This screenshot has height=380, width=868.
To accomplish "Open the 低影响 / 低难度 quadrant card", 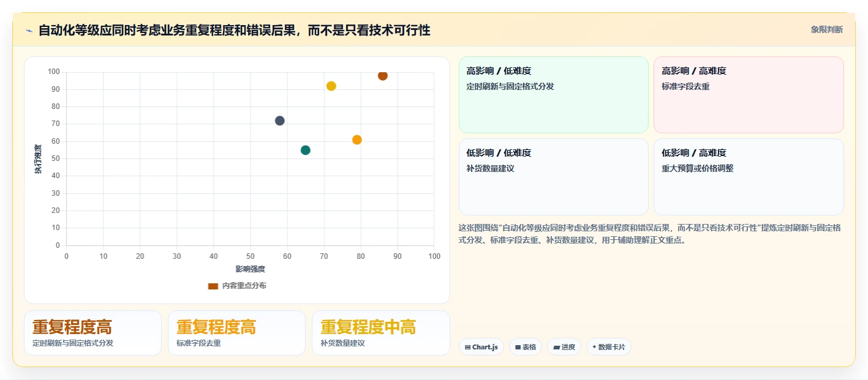I will (x=554, y=177).
